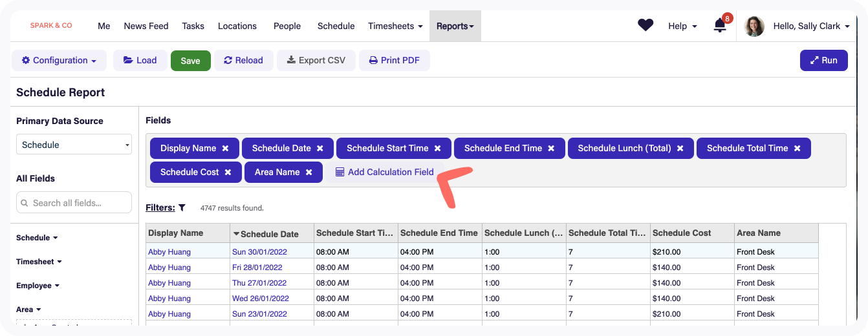Click Print PDF
This screenshot has height=336, width=868.
coord(394,60)
